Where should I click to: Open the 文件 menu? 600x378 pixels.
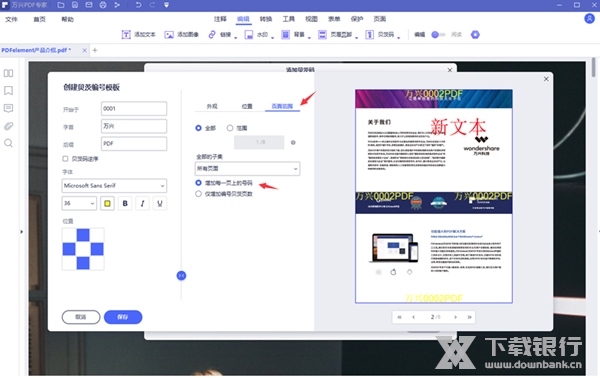click(11, 19)
